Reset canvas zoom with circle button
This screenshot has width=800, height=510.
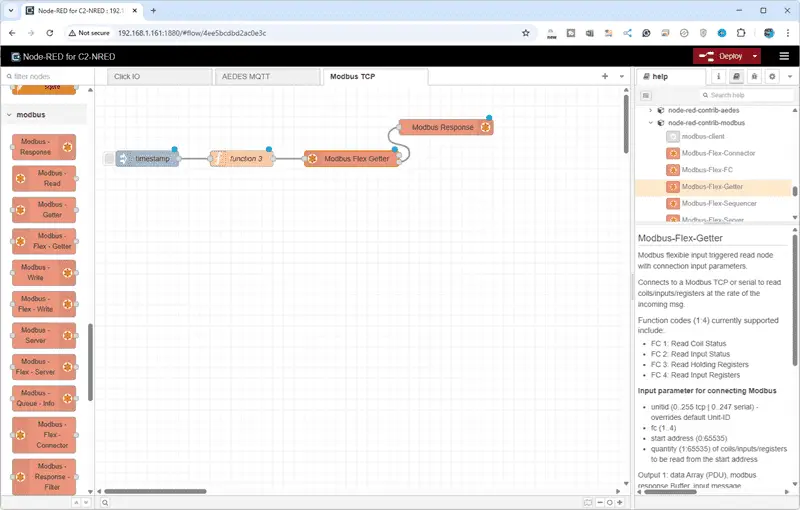[610, 502]
